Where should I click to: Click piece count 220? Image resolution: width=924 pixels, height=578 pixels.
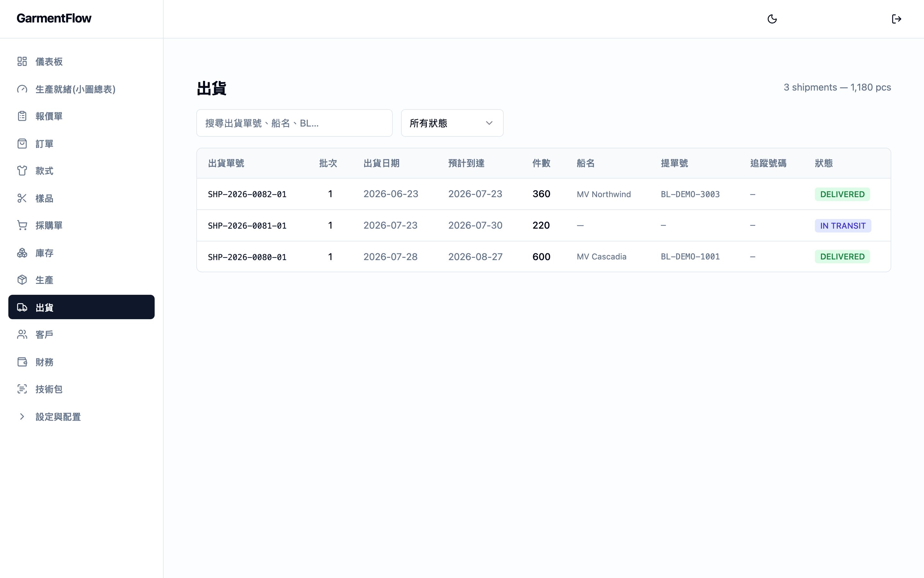[541, 225]
